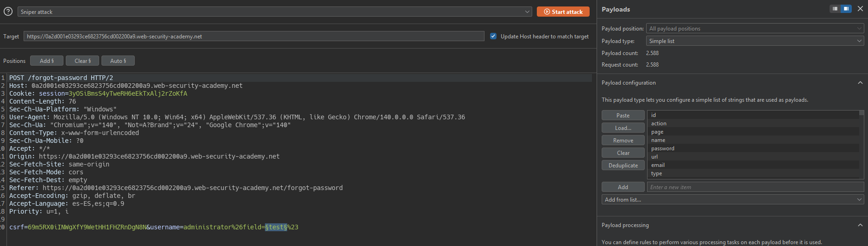This screenshot has width=868, height=246.
Task: Click Paste in payload configuration
Action: [623, 115]
